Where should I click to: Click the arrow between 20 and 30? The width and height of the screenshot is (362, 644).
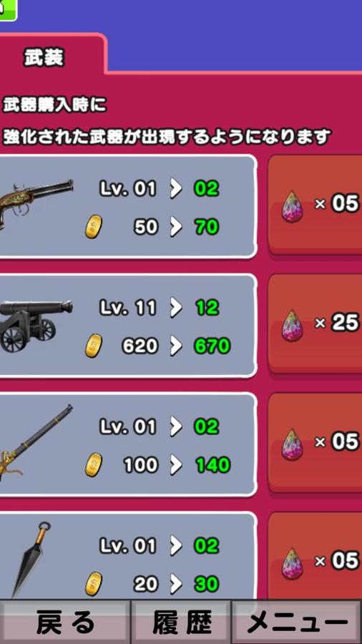(176, 585)
